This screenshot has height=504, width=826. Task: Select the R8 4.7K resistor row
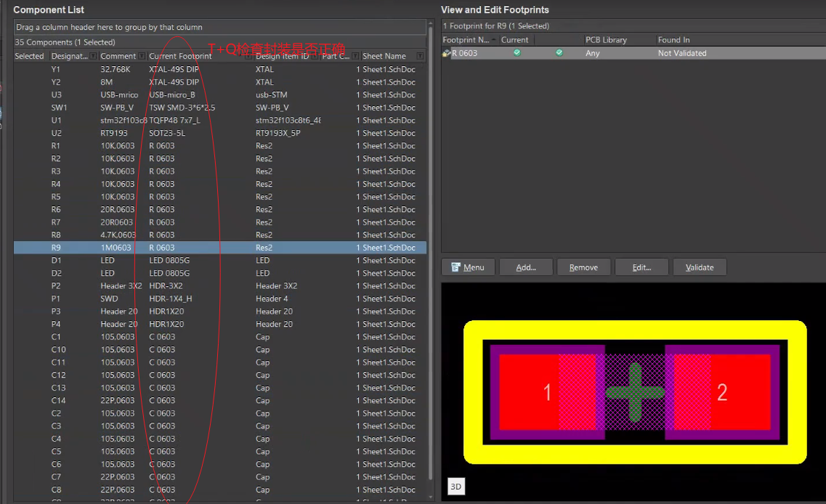tap(219, 235)
